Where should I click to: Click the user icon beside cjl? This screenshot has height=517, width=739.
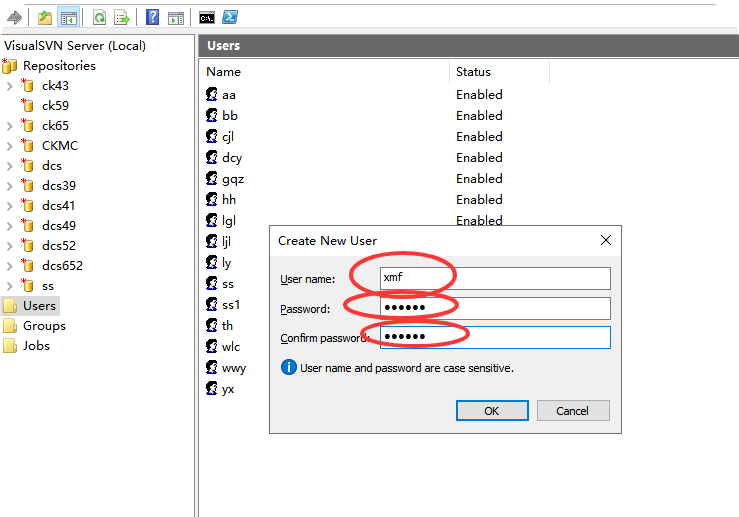212,136
